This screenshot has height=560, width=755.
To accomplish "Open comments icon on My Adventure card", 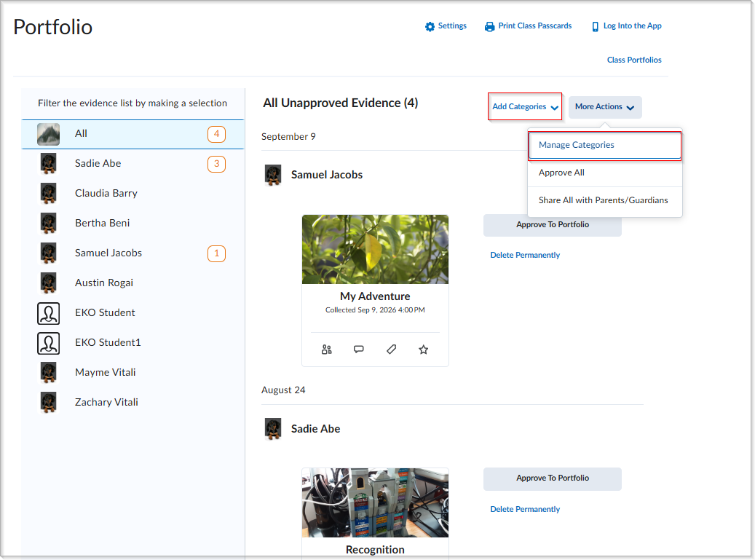I will click(x=359, y=350).
